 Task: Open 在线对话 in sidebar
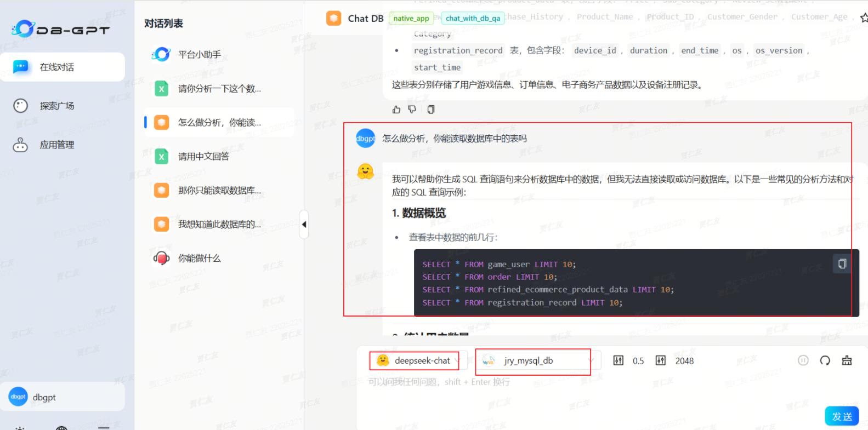click(63, 67)
